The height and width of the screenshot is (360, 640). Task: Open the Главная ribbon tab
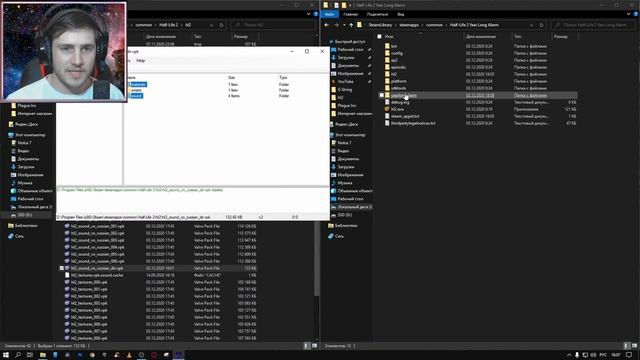point(351,14)
